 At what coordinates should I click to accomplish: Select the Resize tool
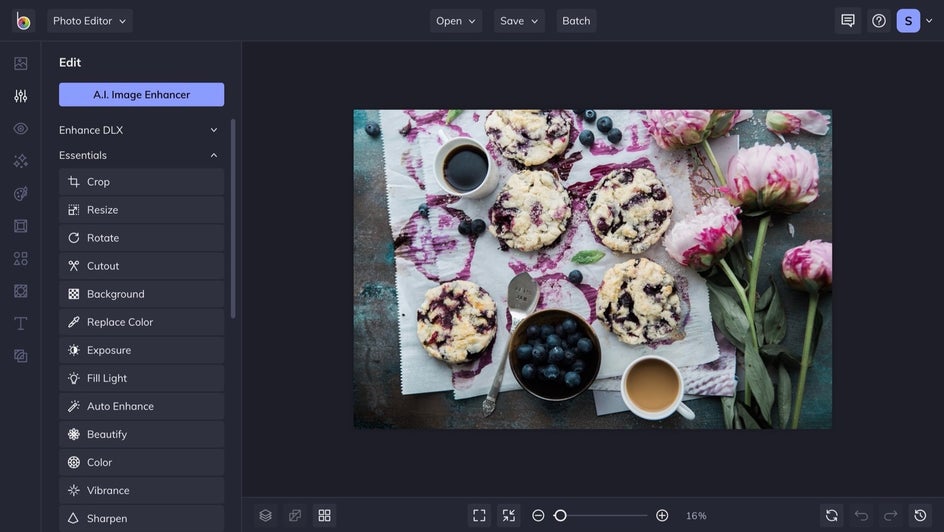pos(141,210)
